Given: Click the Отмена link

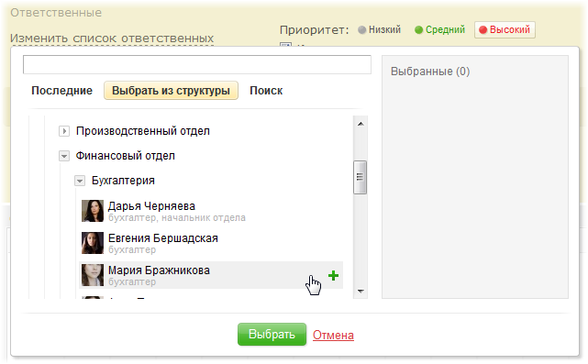Looking at the screenshot, I should (333, 335).
